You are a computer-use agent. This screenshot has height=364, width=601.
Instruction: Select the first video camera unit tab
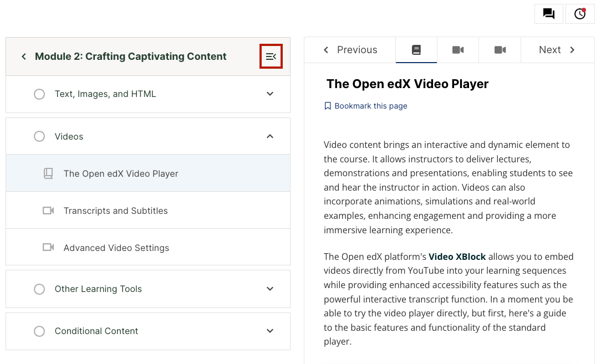pyautogui.click(x=458, y=50)
